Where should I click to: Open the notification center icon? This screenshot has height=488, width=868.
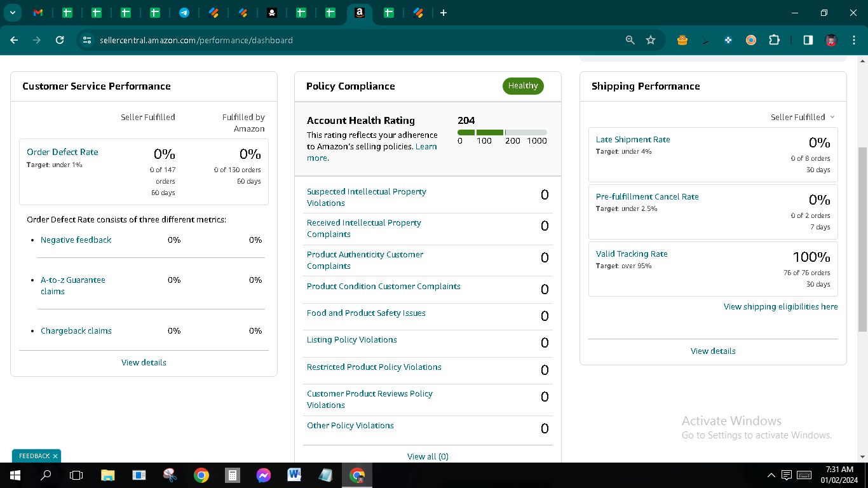(x=787, y=475)
